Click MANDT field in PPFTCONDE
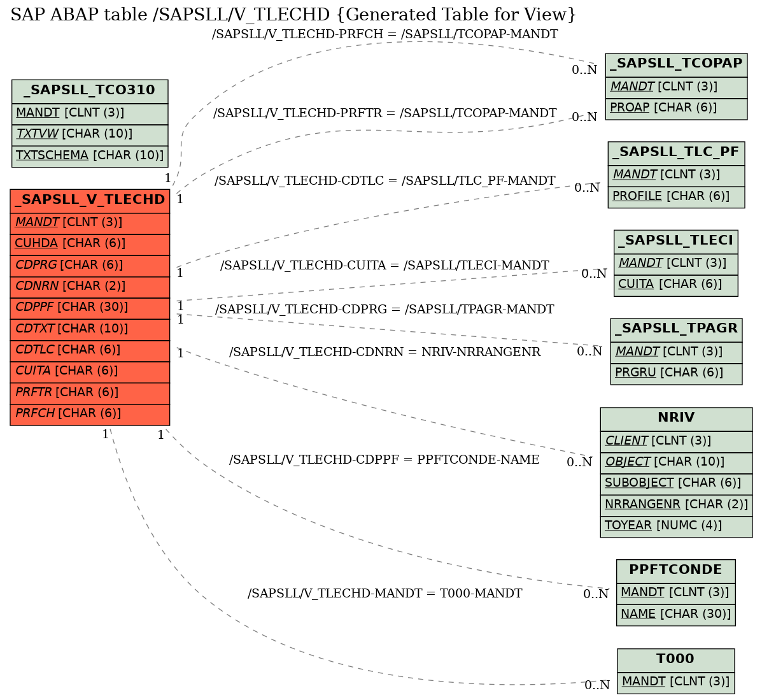Viewport: 762px width, 700px height. (676, 593)
